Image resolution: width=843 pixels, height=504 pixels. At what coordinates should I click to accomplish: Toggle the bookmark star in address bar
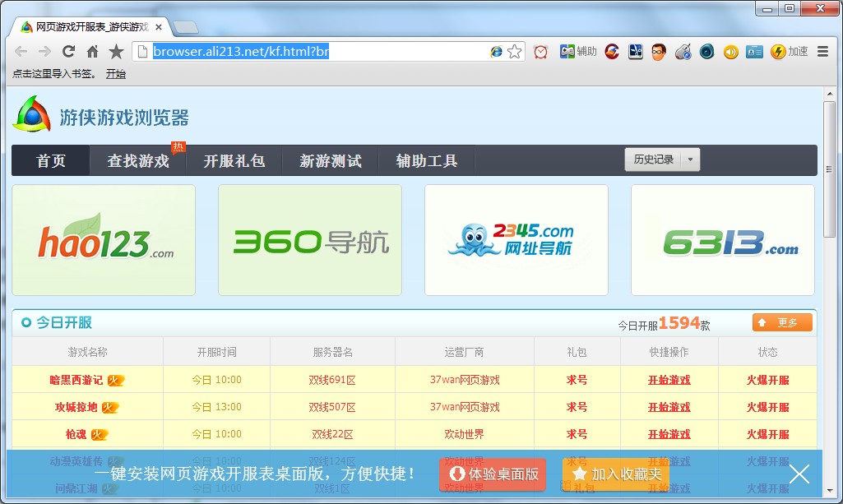click(x=514, y=51)
